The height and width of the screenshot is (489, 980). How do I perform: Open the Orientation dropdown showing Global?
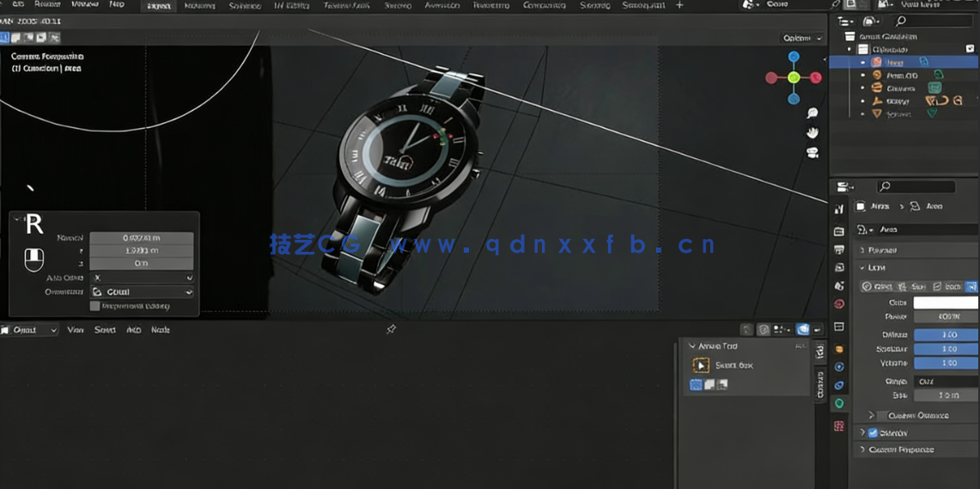coord(142,292)
